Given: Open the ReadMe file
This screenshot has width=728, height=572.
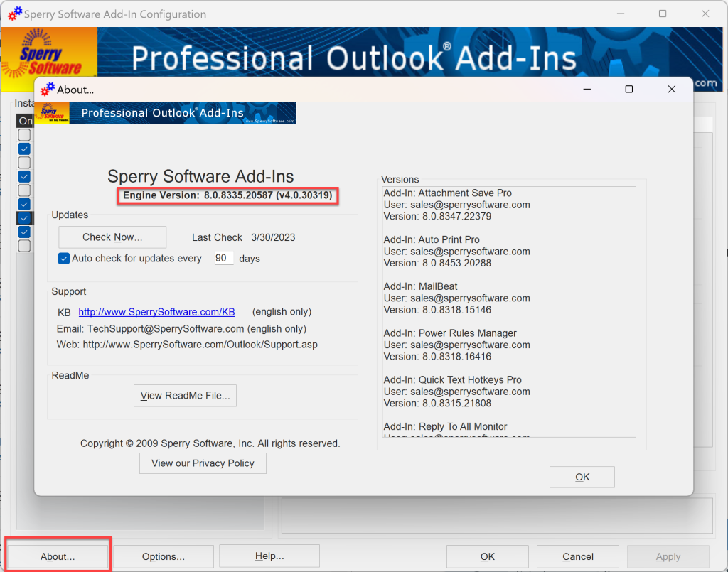Looking at the screenshot, I should click(x=185, y=396).
